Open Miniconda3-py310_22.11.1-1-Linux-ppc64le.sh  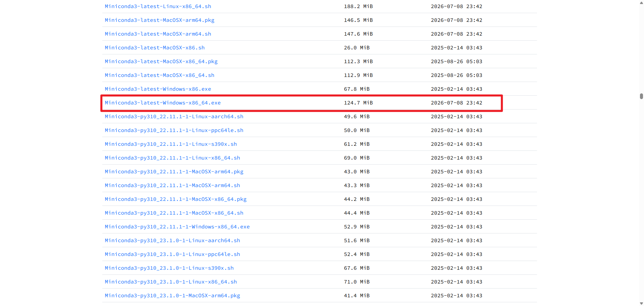click(174, 130)
